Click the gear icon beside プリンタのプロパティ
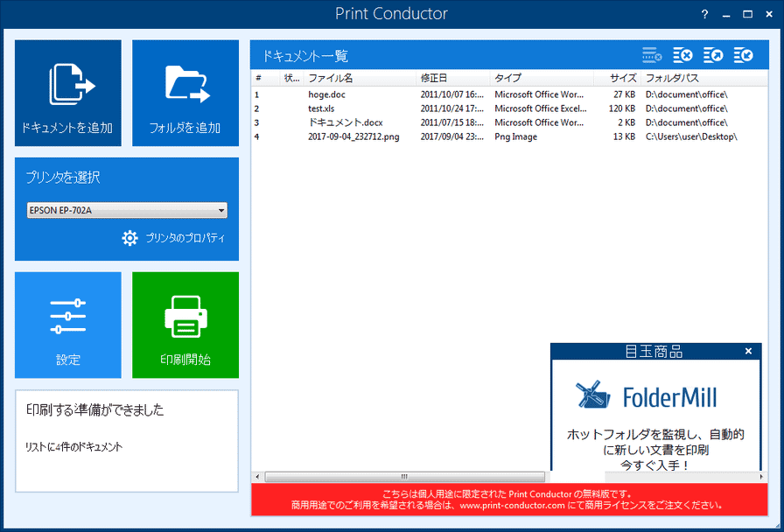Image resolution: width=784 pixels, height=532 pixels. coord(130,238)
